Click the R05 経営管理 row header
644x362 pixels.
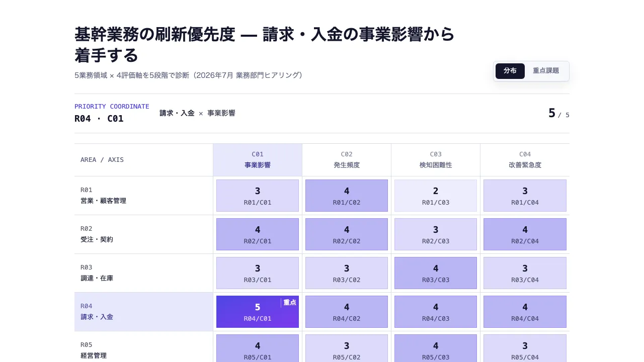(143, 347)
